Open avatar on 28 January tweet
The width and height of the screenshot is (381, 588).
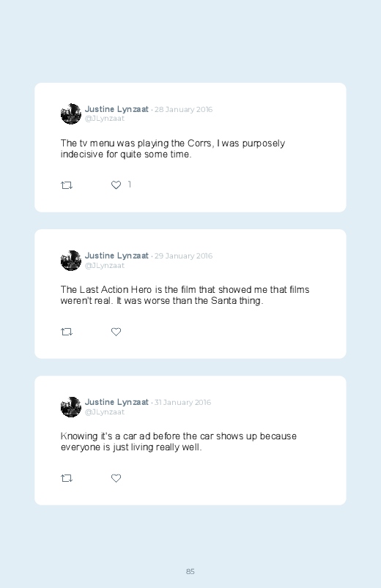tap(71, 114)
